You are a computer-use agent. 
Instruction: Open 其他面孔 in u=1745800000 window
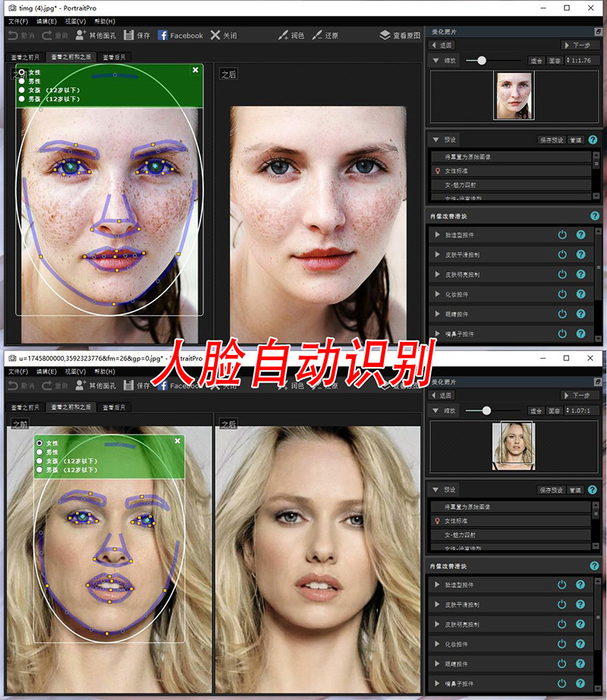point(96,385)
